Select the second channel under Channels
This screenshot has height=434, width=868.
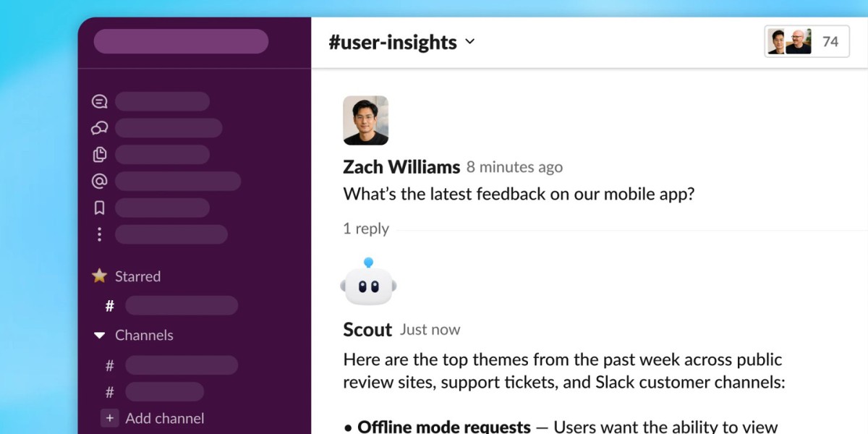tap(164, 392)
